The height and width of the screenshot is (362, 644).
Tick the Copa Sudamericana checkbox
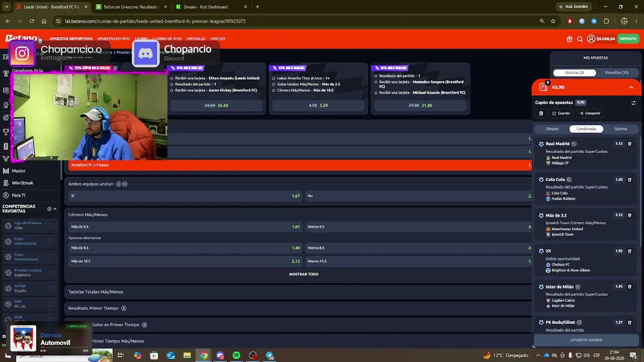(50, 257)
